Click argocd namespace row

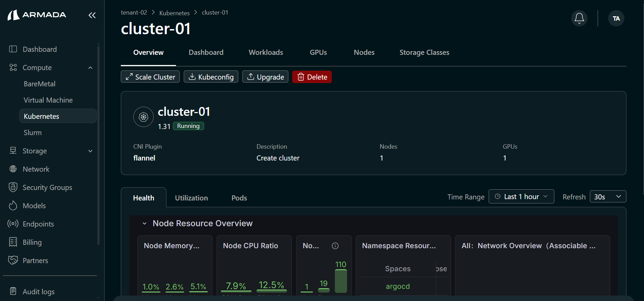click(x=398, y=286)
